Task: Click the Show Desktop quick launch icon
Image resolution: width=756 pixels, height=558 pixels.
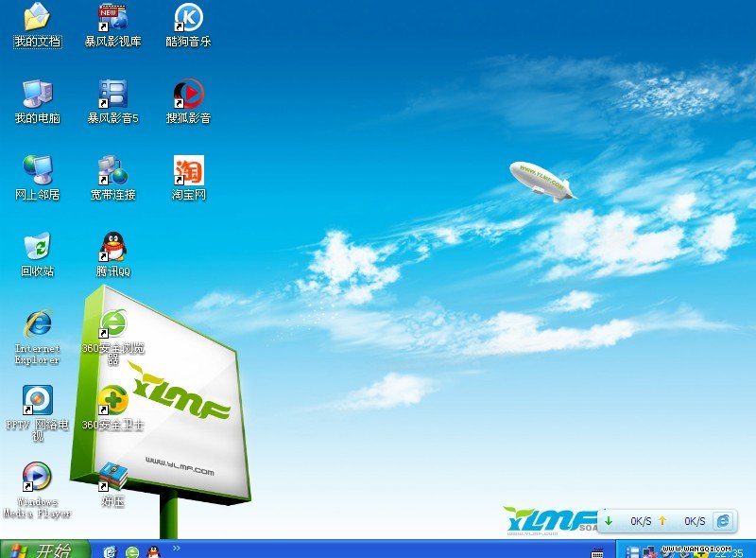Action: click(x=111, y=551)
